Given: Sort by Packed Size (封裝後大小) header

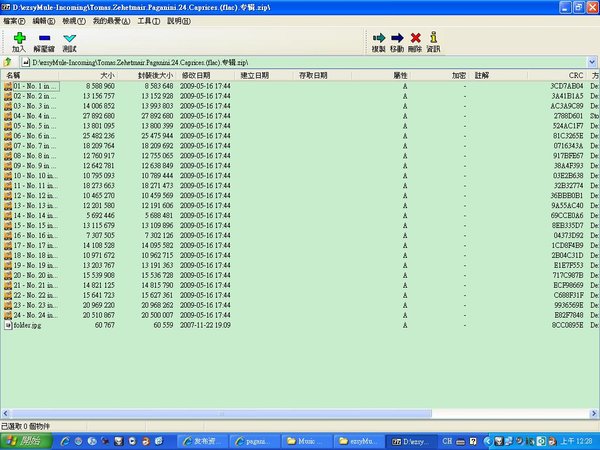Looking at the screenshot, I should [146, 75].
